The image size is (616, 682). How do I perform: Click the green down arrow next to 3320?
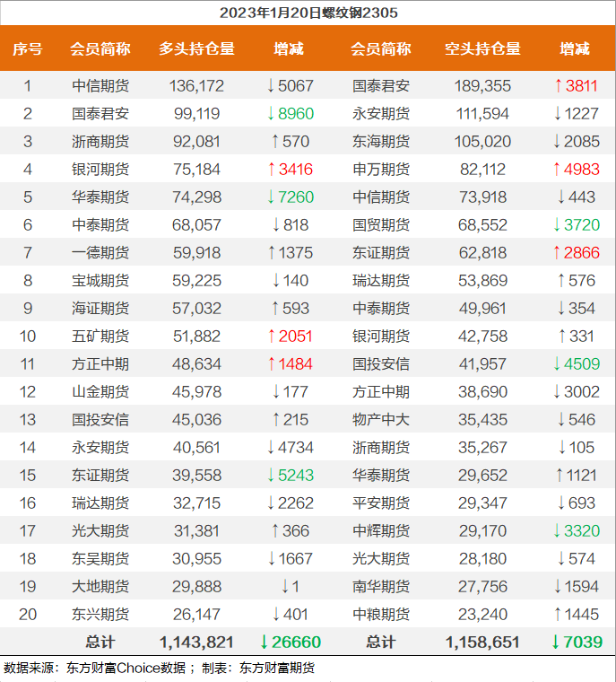click(x=559, y=531)
